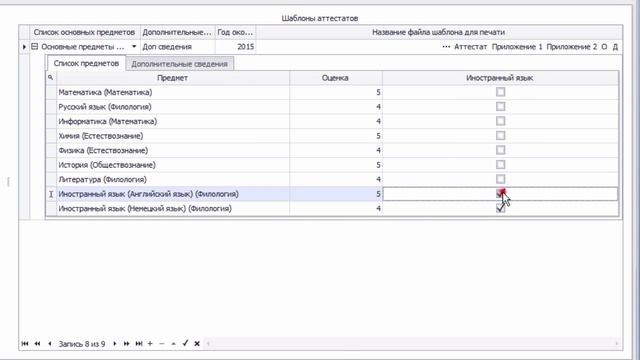The width and height of the screenshot is (640, 360).
Task: Click grade cell for Математика
Action: click(x=336, y=92)
